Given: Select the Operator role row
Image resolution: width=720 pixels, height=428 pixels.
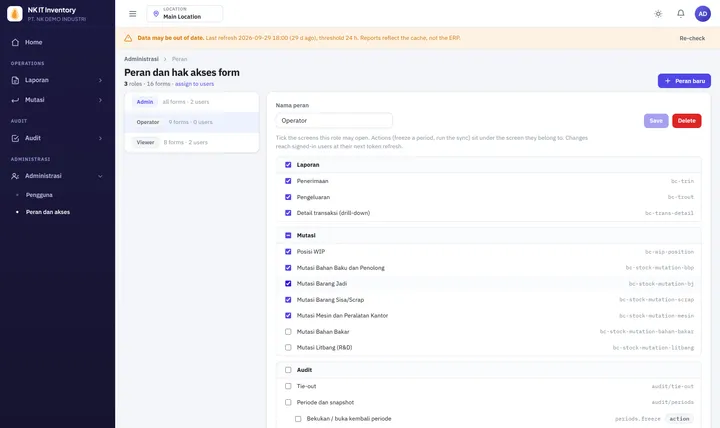Looking at the screenshot, I should click(x=191, y=122).
